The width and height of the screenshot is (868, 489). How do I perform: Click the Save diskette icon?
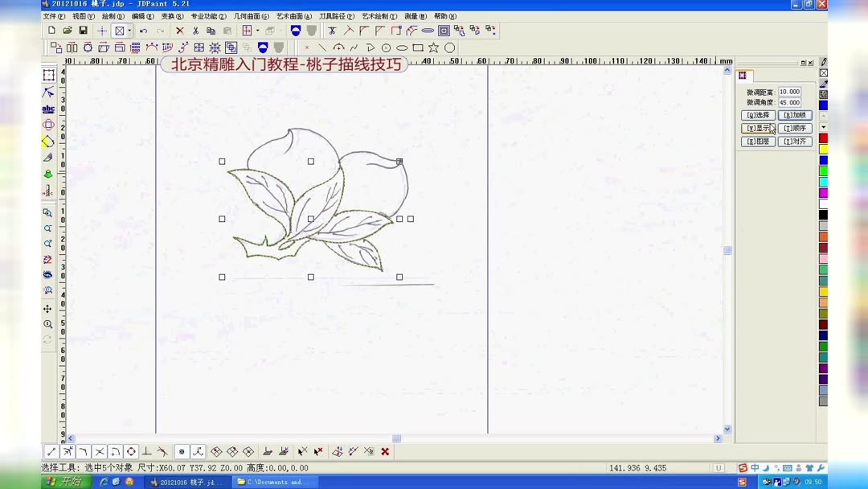pos(82,30)
